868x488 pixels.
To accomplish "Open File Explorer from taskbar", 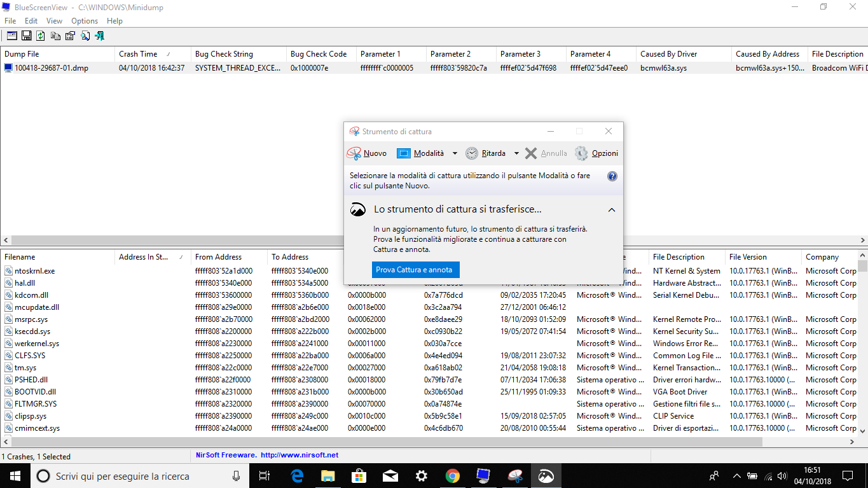I will point(328,476).
